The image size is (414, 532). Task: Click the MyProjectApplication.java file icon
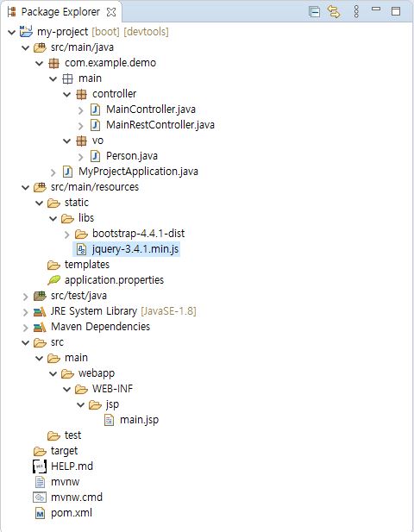click(67, 172)
